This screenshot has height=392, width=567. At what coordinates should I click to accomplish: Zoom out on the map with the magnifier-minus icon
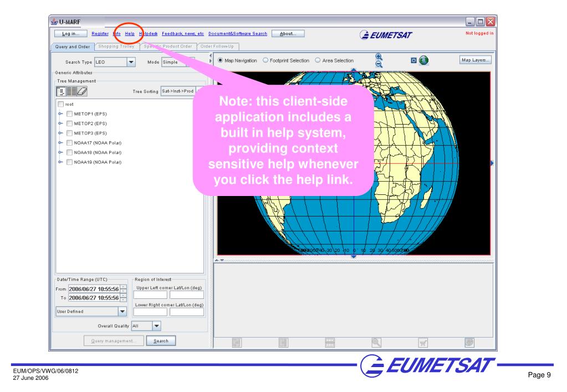379,64
